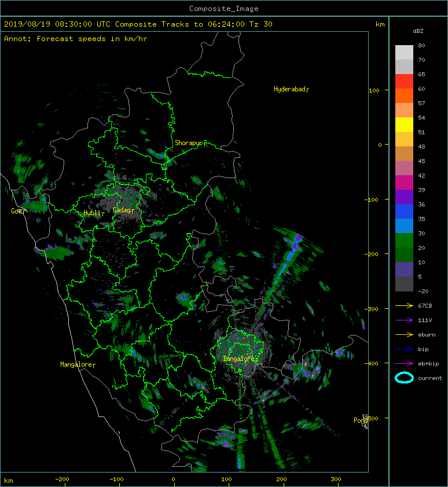Click the light orange 57 dBZ swatch
Viewport: 448px width, 487px height.
click(404, 110)
